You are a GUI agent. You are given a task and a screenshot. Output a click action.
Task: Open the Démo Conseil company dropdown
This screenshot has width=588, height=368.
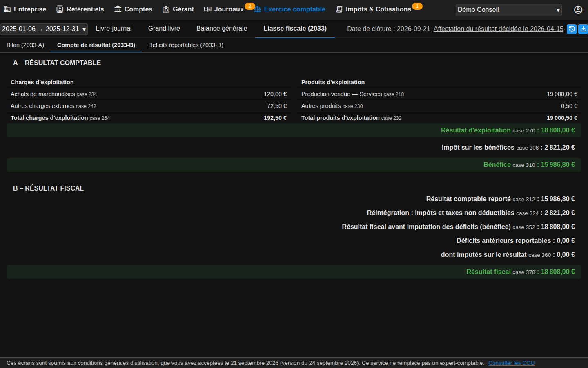(509, 10)
